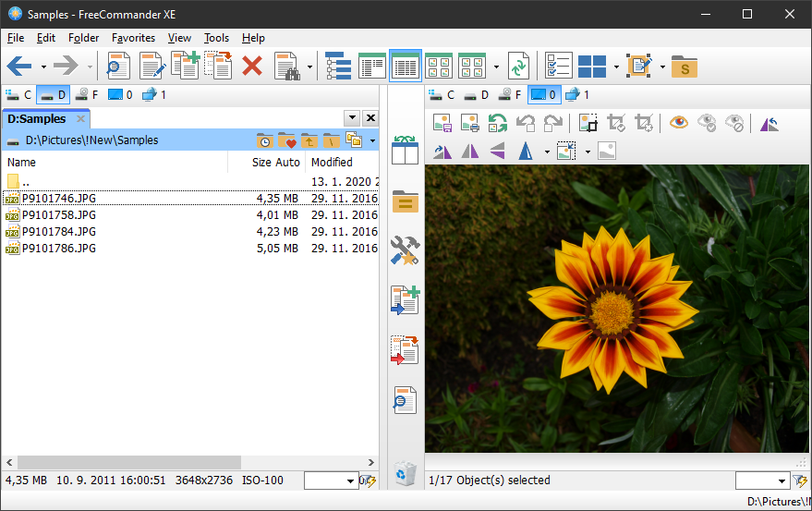Toggle the red-eye preview eye icon
The width and height of the screenshot is (812, 511).
(x=679, y=123)
